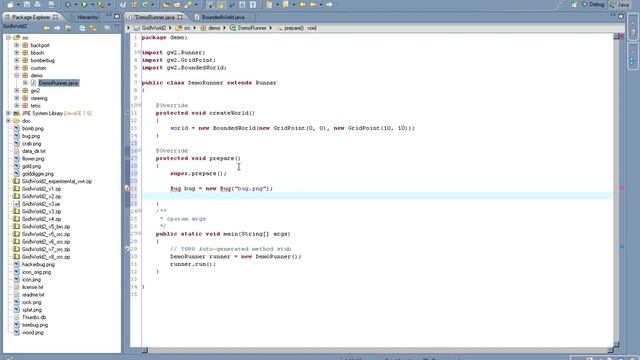This screenshot has width=640, height=360.
Task: Toggle Mark Occurrences in the toolbar
Action: pos(221,4)
